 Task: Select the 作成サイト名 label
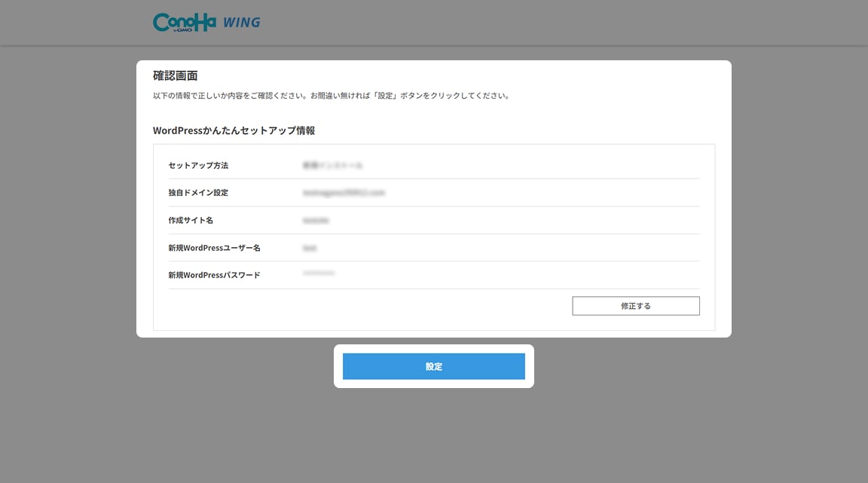pyautogui.click(x=191, y=220)
